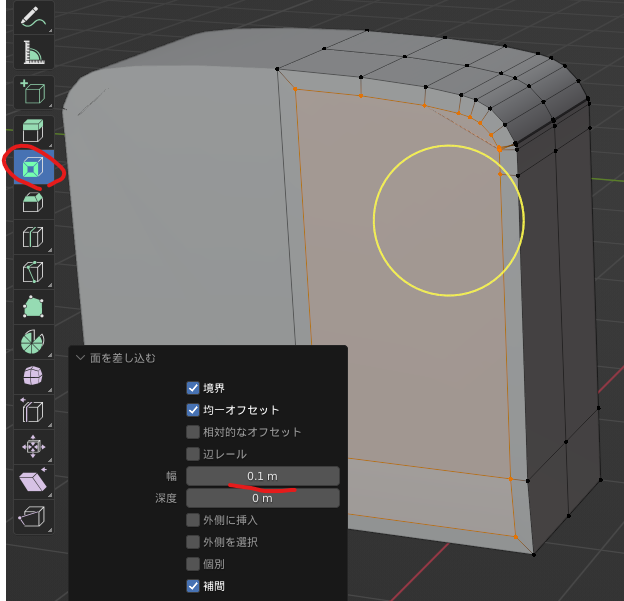The image size is (624, 601).
Task: Select the Rip Region tool
Action: coord(33,516)
